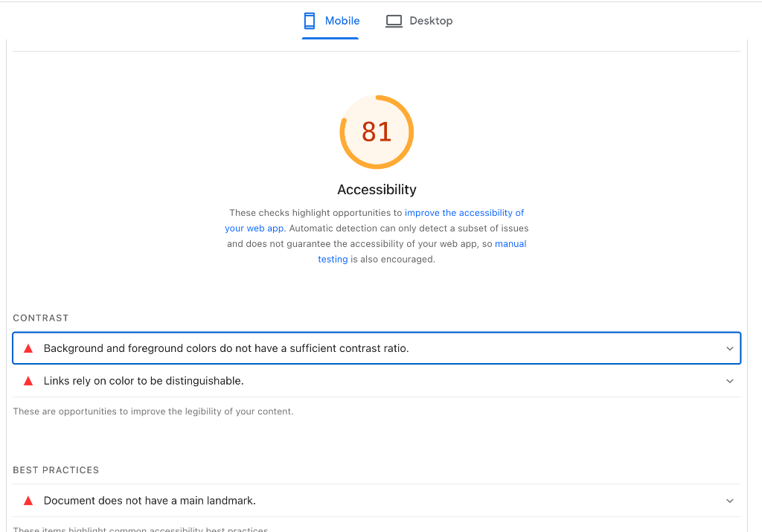Expand the main landmark audit using its chevron
This screenshot has width=762, height=532.
[x=729, y=501]
